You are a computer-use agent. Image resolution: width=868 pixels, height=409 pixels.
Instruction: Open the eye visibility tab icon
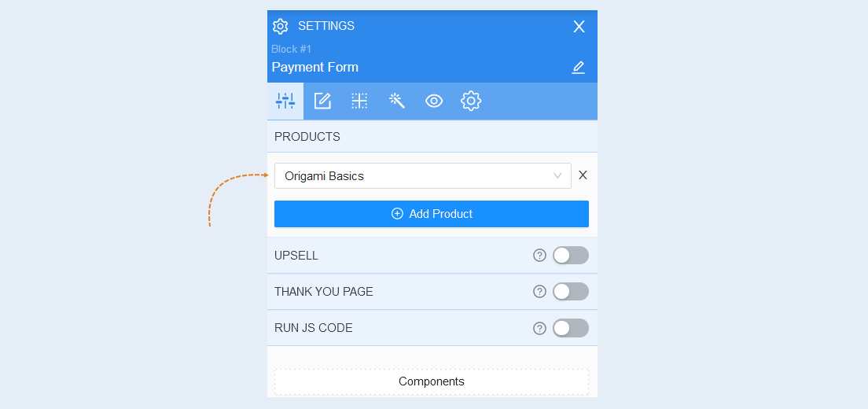[434, 101]
